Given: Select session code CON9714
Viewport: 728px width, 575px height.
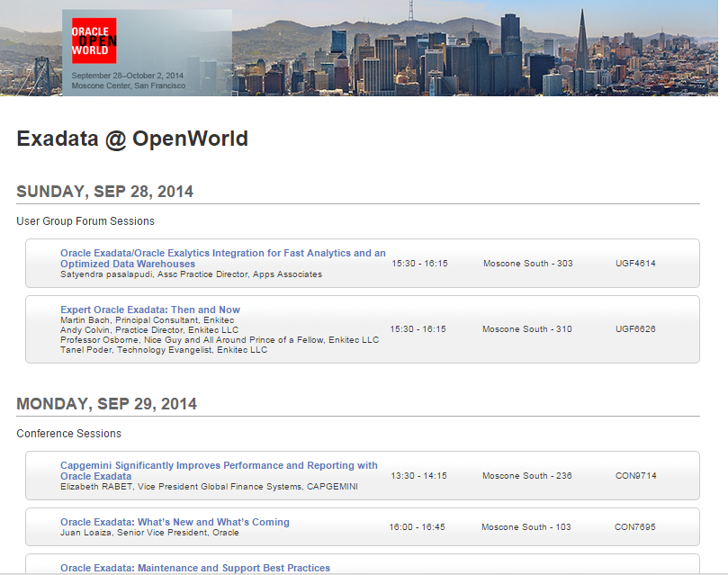Looking at the screenshot, I should pyautogui.click(x=636, y=476).
